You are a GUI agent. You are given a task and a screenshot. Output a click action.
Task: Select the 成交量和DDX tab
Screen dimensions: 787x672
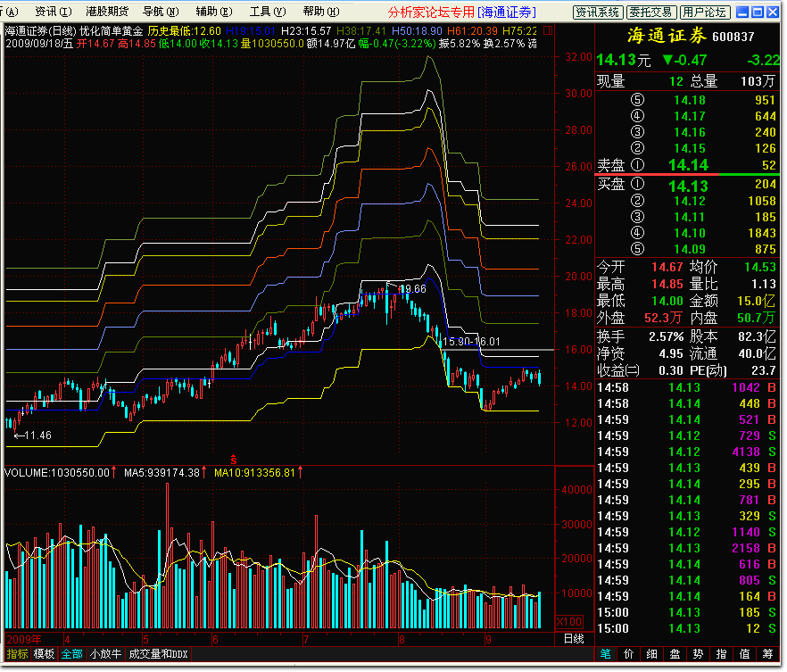(158, 655)
